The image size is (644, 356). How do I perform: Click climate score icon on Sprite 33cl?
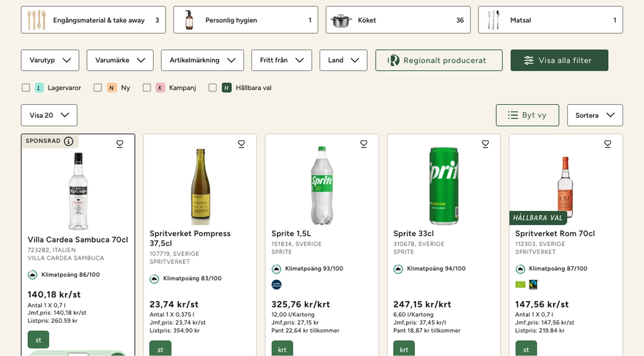[x=398, y=269]
